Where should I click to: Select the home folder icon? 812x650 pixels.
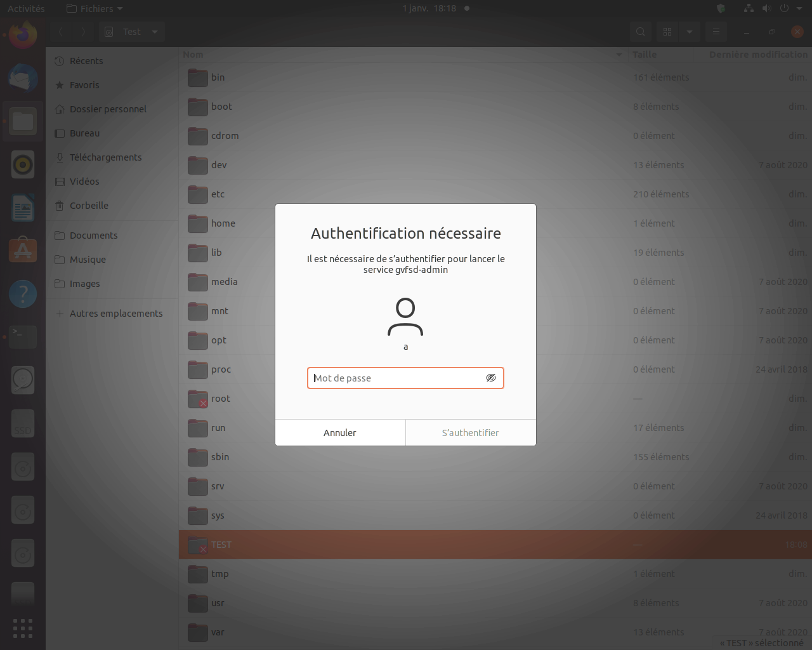(x=198, y=223)
